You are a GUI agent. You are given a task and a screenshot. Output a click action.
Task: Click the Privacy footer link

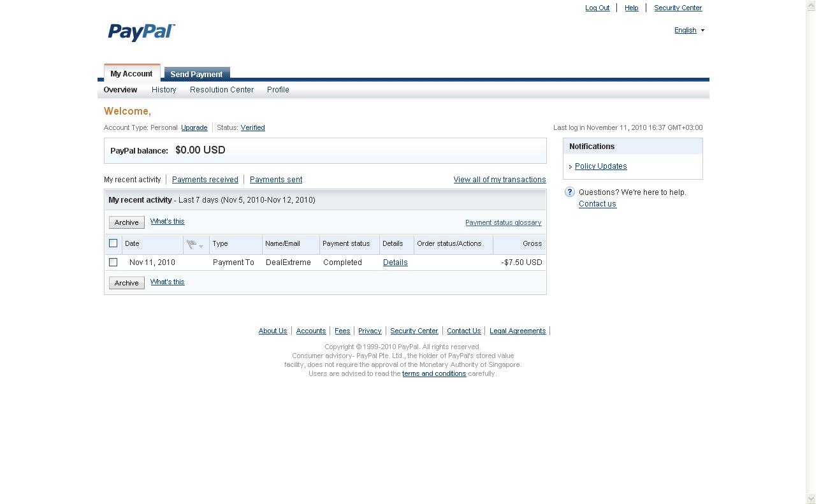tap(370, 331)
